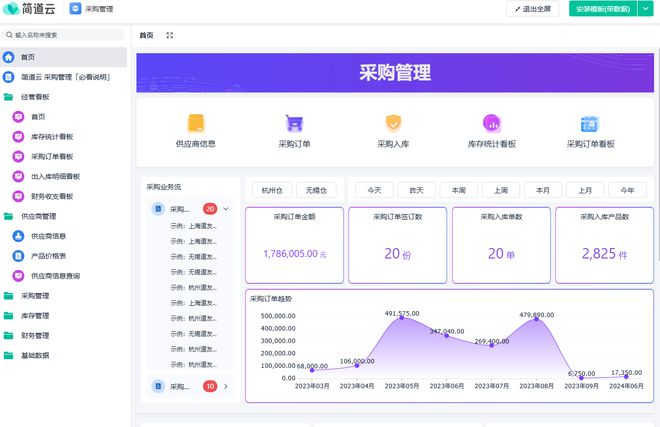Screen dimensions: 660x427
Task: Click the red badge showing 20
Action: click(210, 209)
